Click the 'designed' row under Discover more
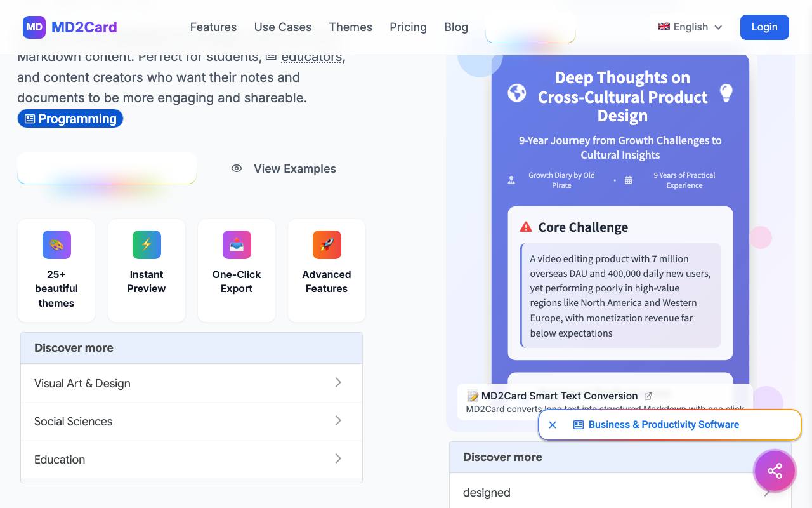Image resolution: width=812 pixels, height=508 pixels. pyautogui.click(x=620, y=492)
